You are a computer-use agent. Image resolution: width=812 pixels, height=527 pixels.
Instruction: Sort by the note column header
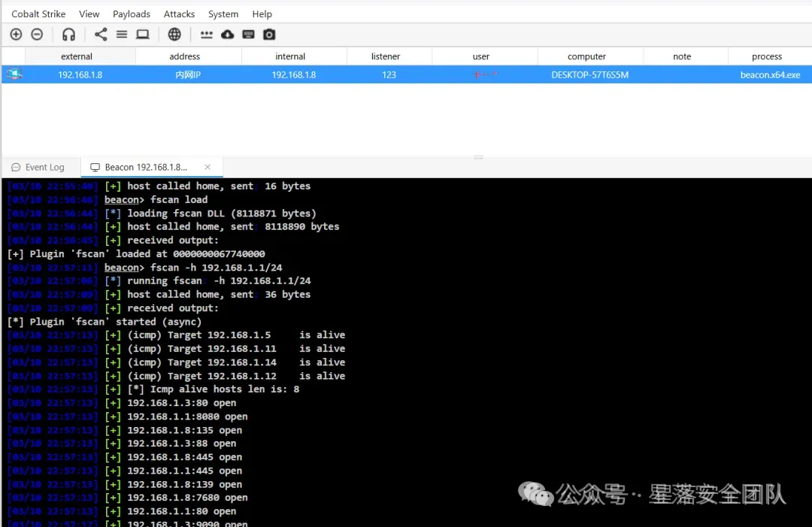tap(681, 56)
